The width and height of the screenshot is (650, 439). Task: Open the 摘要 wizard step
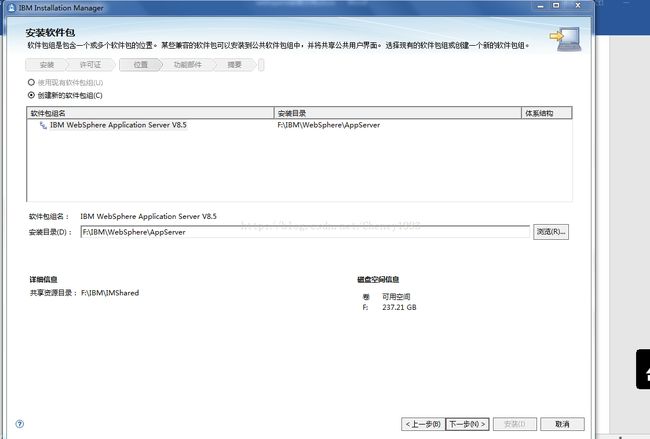[234, 65]
